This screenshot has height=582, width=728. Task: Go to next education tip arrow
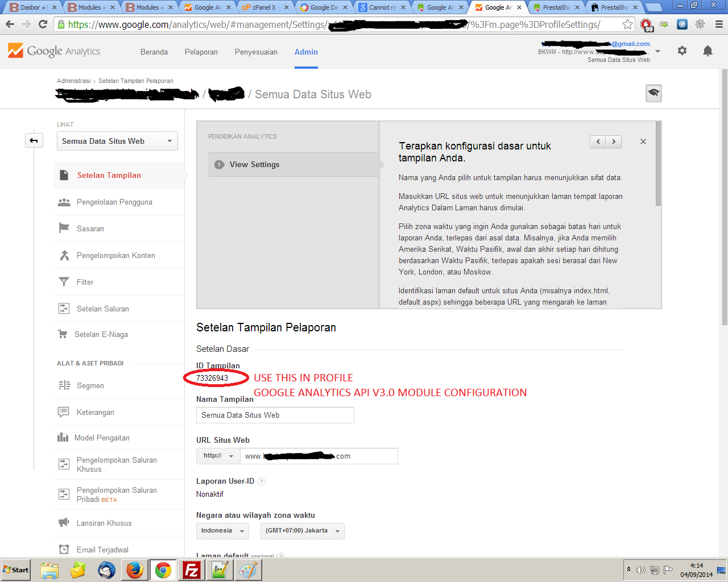(614, 142)
